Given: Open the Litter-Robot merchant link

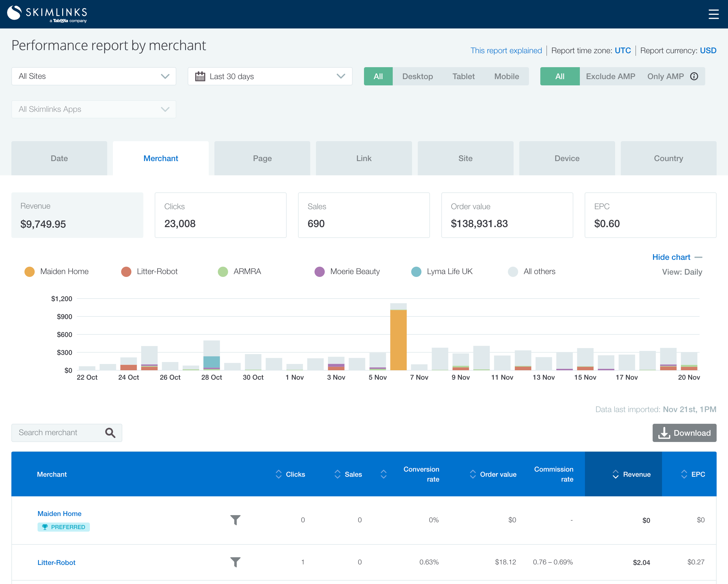Looking at the screenshot, I should tap(56, 562).
